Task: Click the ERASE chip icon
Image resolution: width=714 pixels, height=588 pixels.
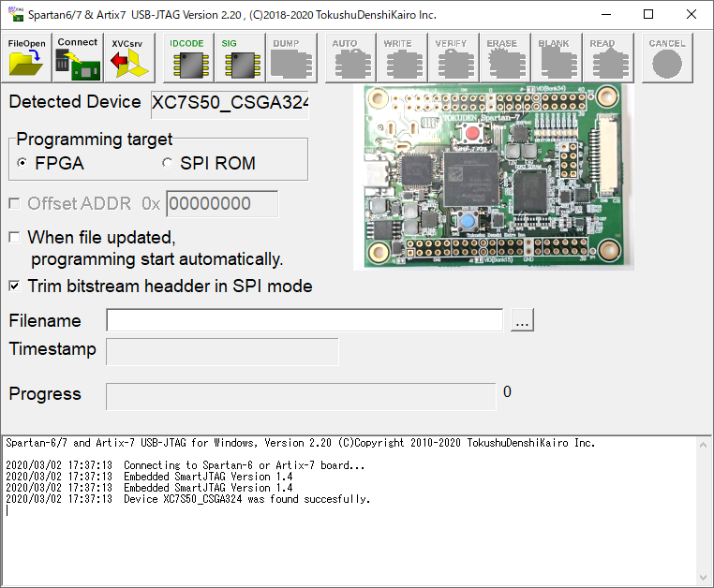Action: tap(502, 58)
